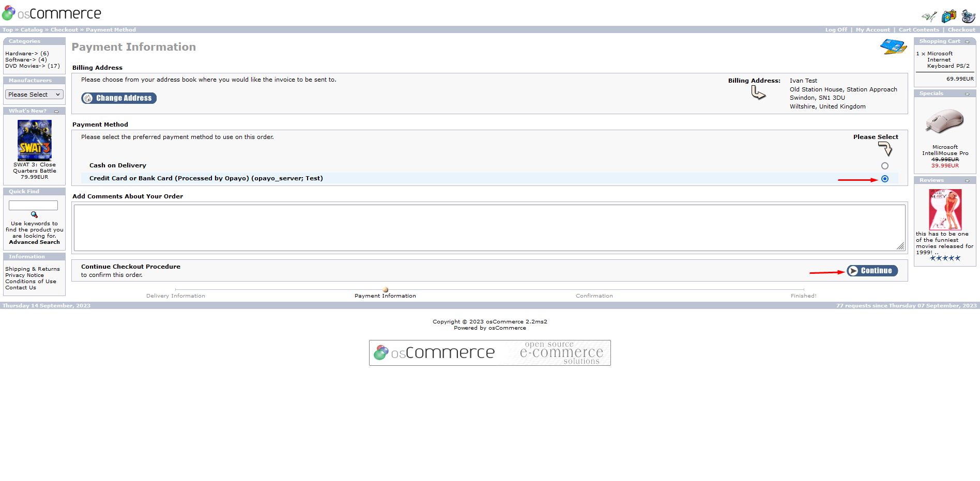This screenshot has width=980, height=481.
Task: Click Shopping Cart box arrow icon
Action: pos(967,41)
